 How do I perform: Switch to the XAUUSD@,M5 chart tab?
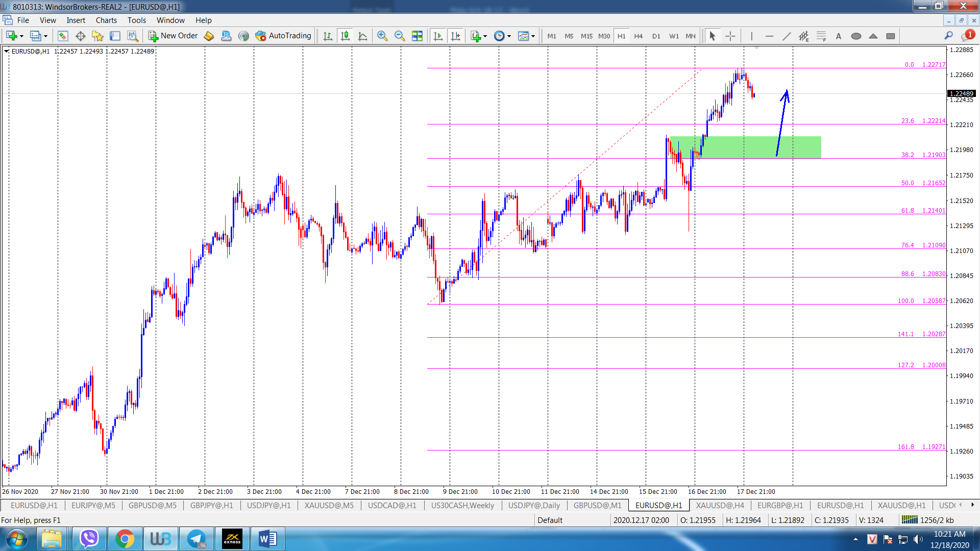tap(329, 505)
